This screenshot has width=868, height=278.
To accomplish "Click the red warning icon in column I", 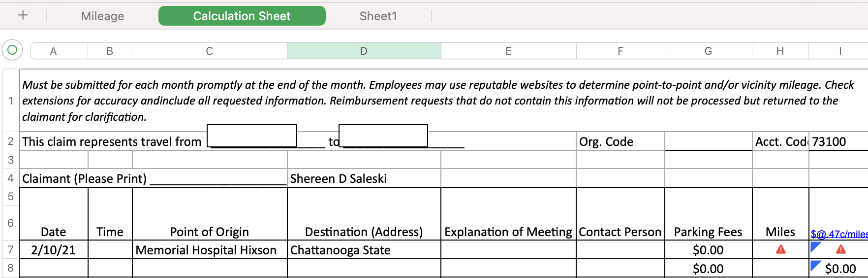I will tap(840, 249).
